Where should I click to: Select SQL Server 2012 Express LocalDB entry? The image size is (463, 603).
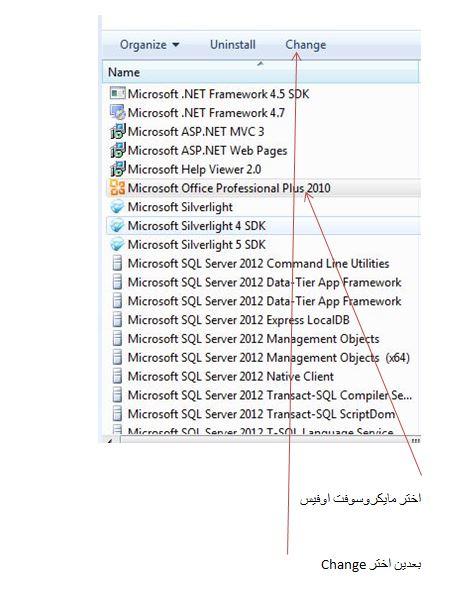click(x=263, y=320)
